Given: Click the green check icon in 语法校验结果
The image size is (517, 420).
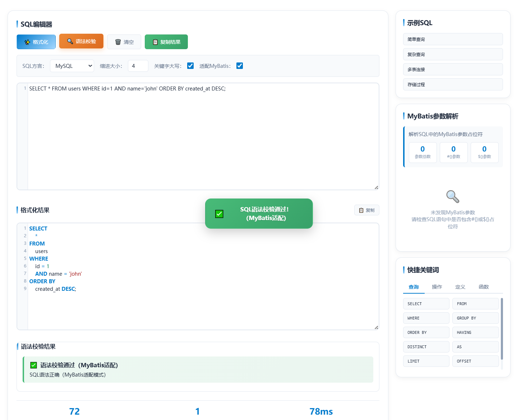Looking at the screenshot, I should pyautogui.click(x=33, y=365).
